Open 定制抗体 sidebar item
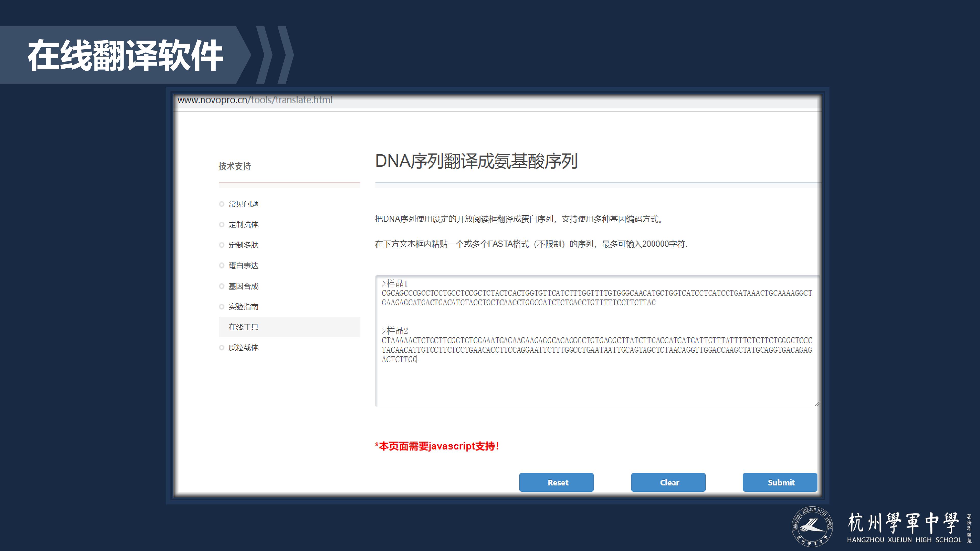Viewport: 980px width, 551px height. 243,224
